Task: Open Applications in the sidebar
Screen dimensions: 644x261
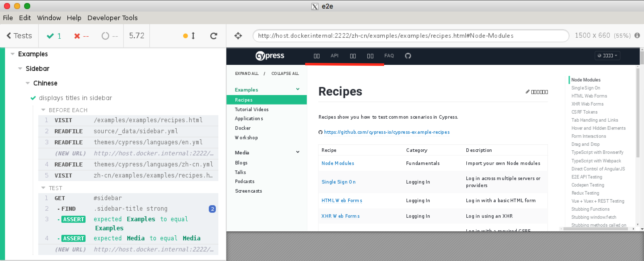Action: (249, 118)
